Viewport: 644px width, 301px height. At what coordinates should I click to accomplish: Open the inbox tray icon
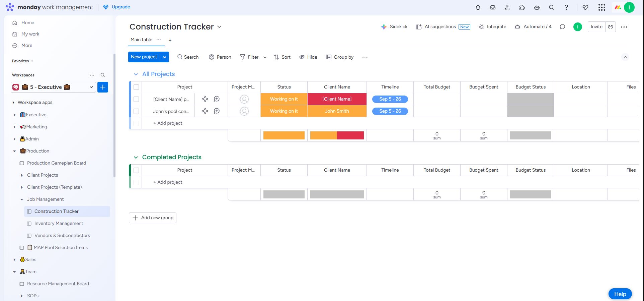pos(493,7)
